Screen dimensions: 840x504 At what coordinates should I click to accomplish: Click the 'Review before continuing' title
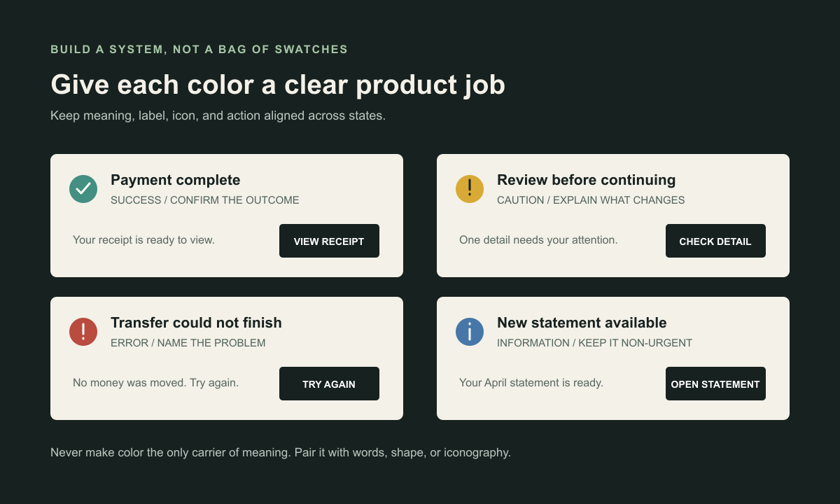587,180
